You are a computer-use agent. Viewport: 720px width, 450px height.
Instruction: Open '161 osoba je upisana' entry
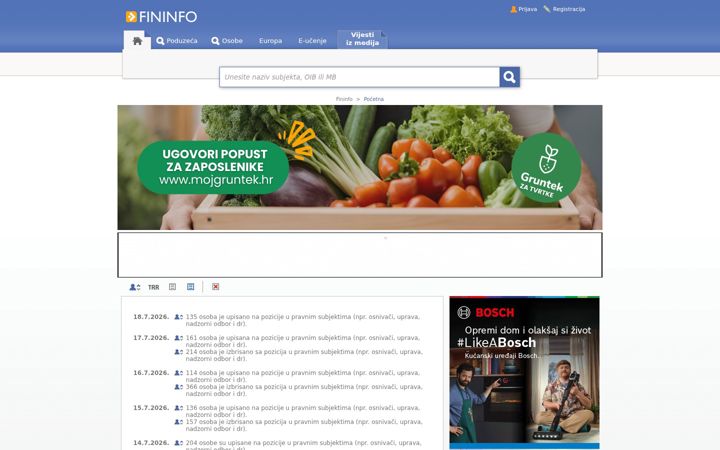(303, 341)
